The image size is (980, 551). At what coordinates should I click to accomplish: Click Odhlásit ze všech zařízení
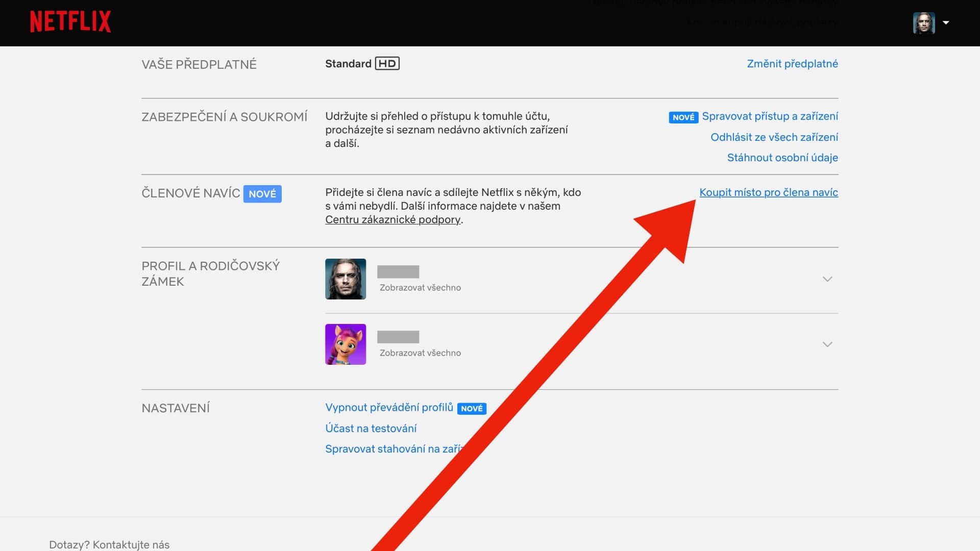[x=774, y=137]
